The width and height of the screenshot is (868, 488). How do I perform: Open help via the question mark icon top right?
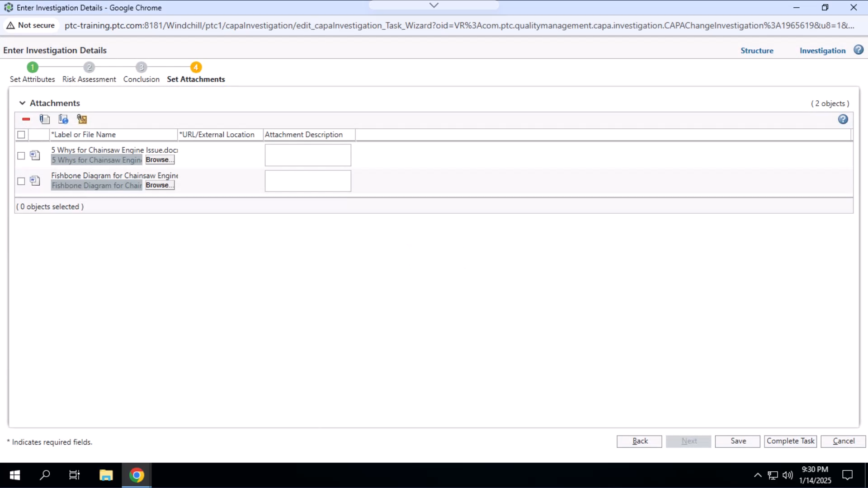859,50
